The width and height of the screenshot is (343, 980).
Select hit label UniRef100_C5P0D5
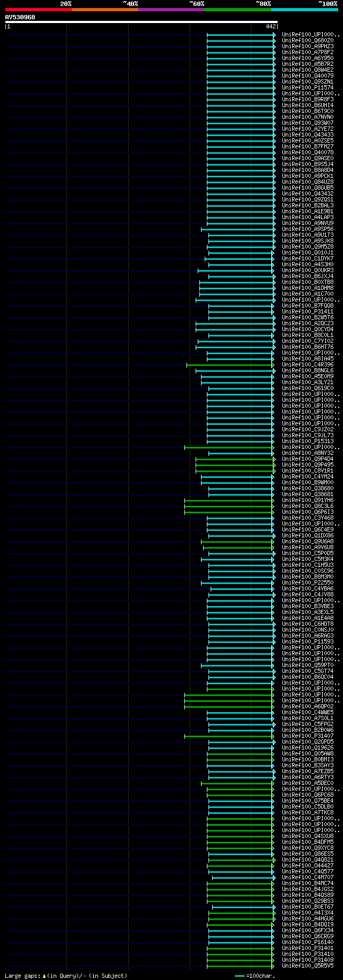tap(308, 553)
